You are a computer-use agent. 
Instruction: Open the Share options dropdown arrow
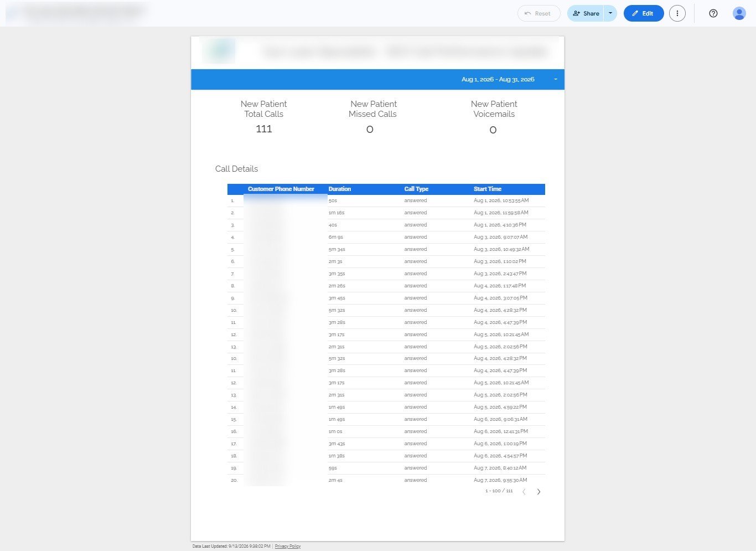point(610,13)
